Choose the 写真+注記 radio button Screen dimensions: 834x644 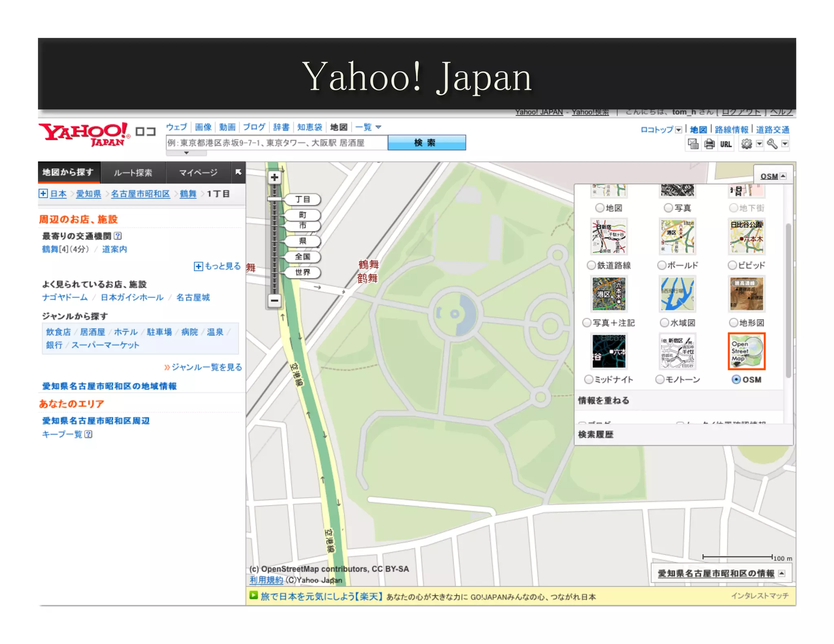[x=587, y=323]
